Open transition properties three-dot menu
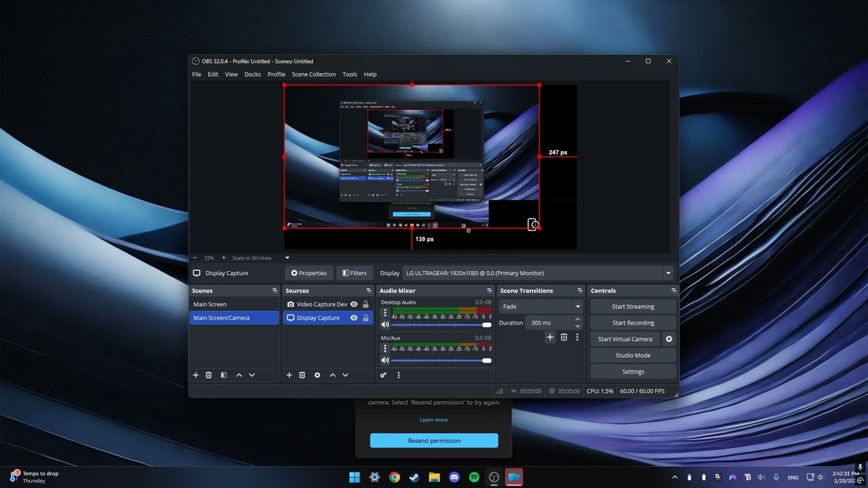Screen dimensions: 868x488 [577, 337]
